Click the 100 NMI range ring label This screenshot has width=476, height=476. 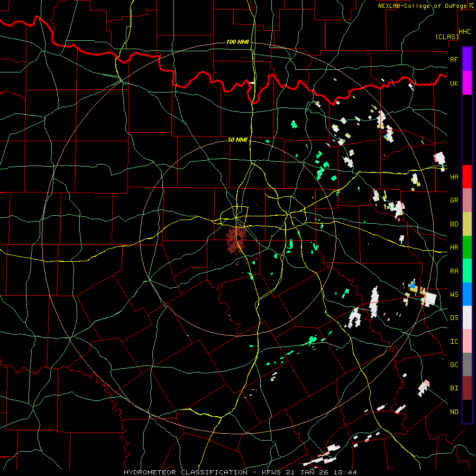[x=237, y=42]
